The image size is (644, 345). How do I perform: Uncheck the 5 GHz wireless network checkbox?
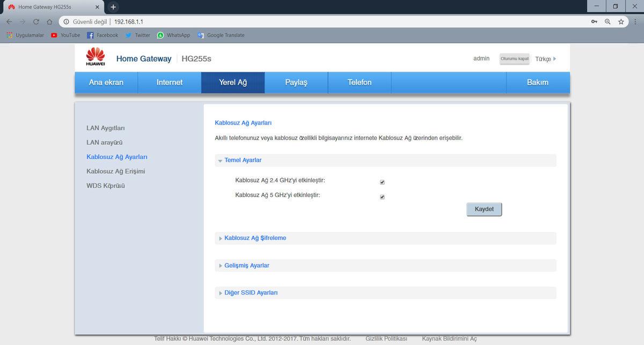tap(382, 197)
